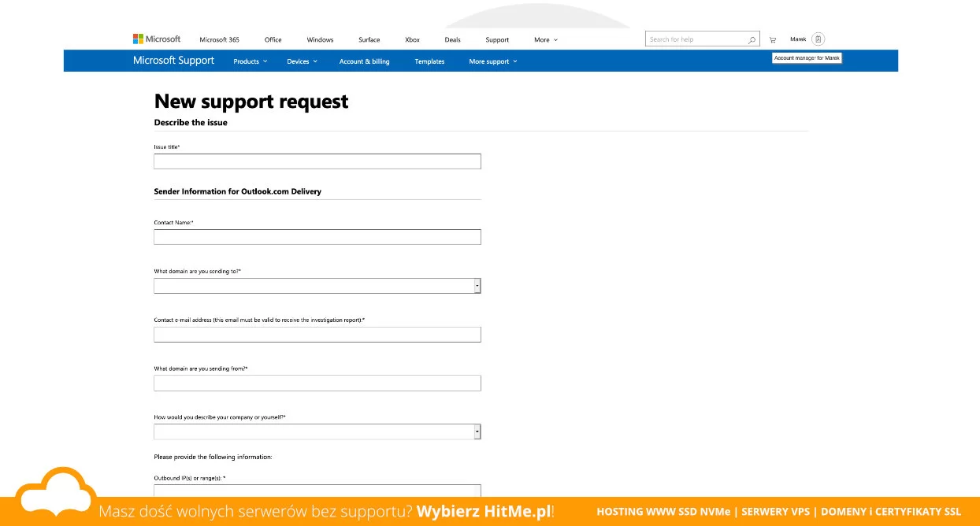
Task: Focus the 'What domain are you sending from' field
Action: pos(317,383)
